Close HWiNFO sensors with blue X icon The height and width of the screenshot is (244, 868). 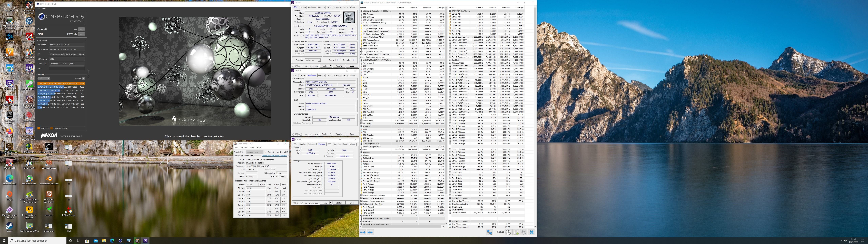point(531,232)
